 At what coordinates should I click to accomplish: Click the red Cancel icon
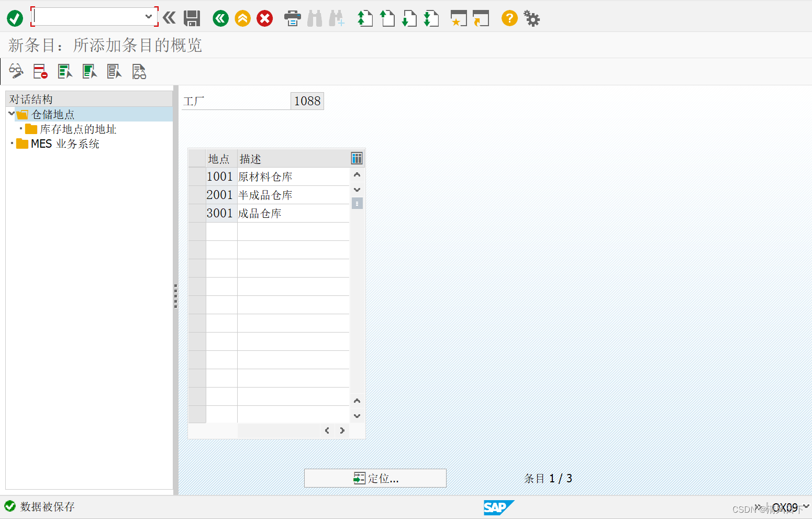click(x=265, y=19)
